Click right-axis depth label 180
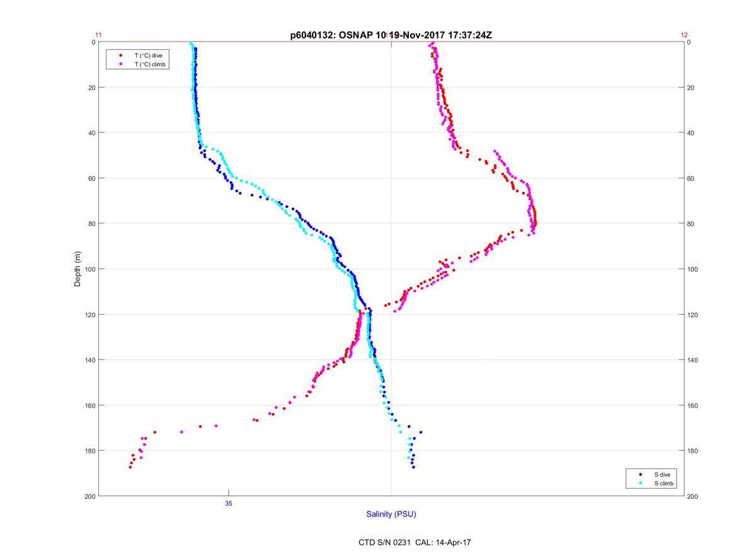756x558 pixels. (x=693, y=451)
